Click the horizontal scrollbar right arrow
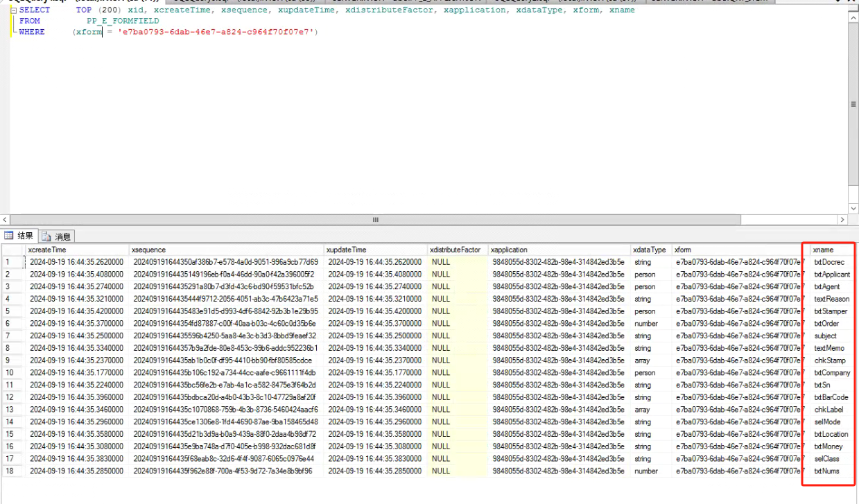The height and width of the screenshot is (504, 859). [842, 219]
